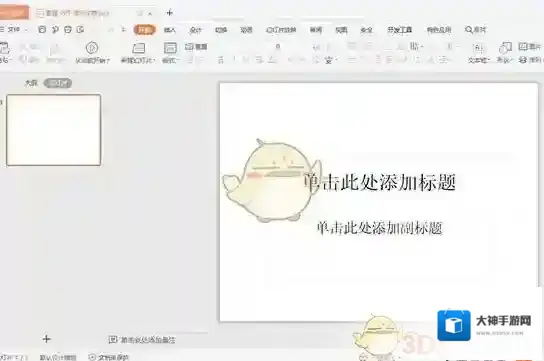Open the shapes (形状) icon
The width and height of the screenshot is (544, 361).
[505, 48]
